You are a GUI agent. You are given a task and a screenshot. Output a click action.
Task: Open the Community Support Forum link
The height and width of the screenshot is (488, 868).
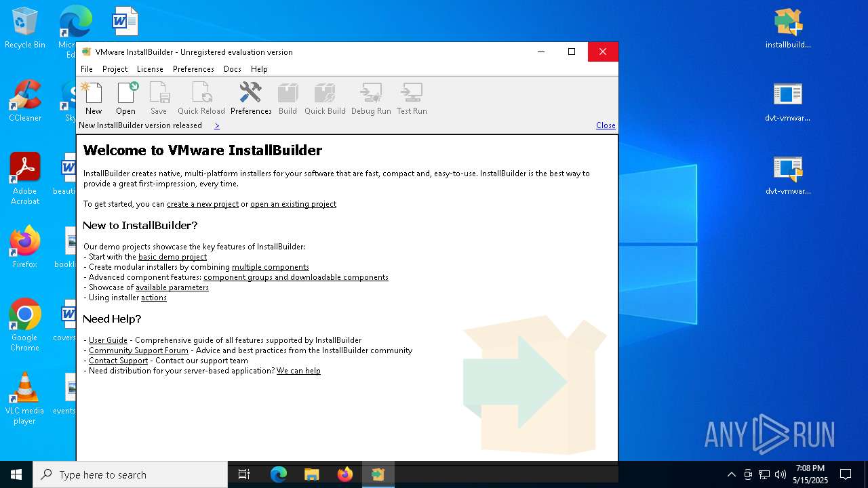138,350
